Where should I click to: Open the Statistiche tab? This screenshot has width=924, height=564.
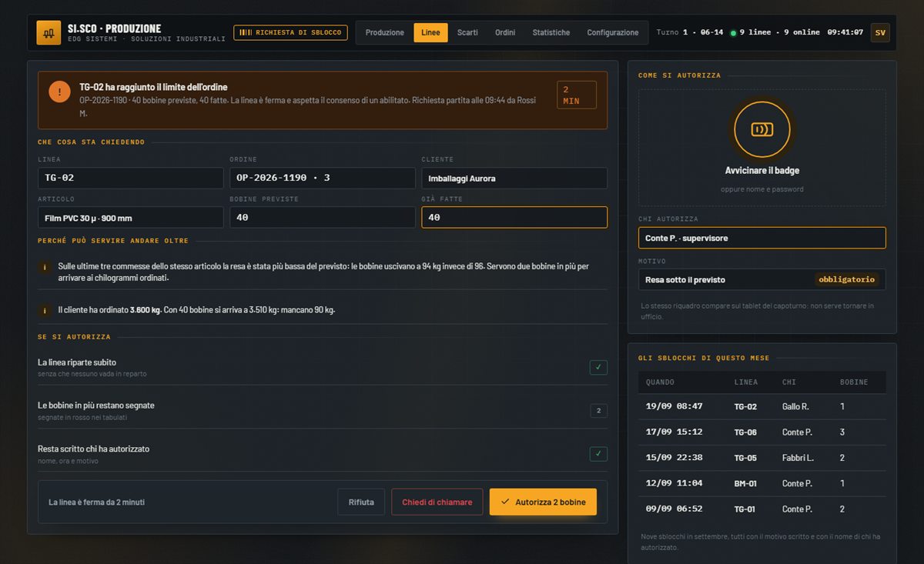[x=551, y=32]
